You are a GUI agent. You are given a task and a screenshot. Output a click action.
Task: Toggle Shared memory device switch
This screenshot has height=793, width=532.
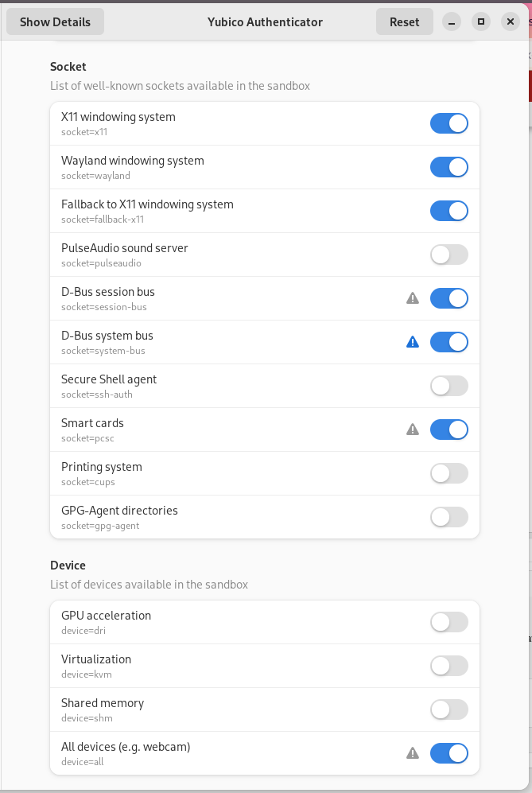tap(449, 709)
